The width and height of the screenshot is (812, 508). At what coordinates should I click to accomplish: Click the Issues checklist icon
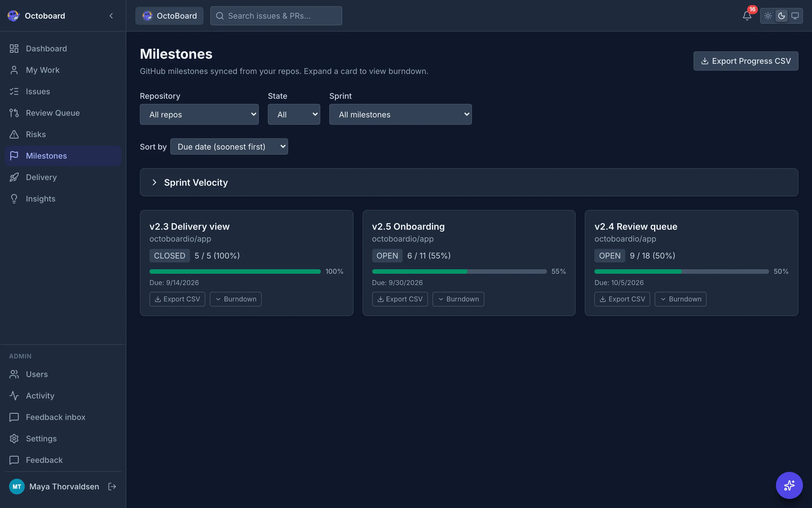14,91
